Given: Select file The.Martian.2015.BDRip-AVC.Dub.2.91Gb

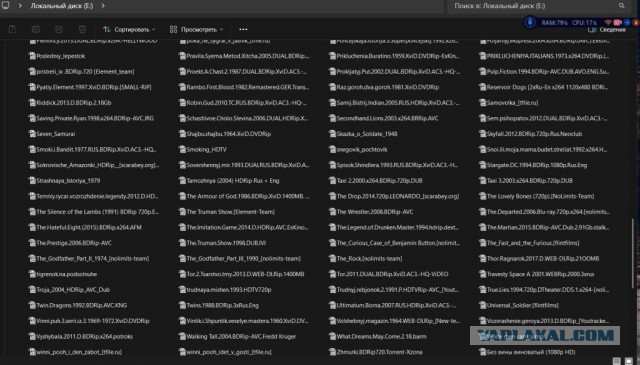Looking at the screenshot, I should (544, 227).
